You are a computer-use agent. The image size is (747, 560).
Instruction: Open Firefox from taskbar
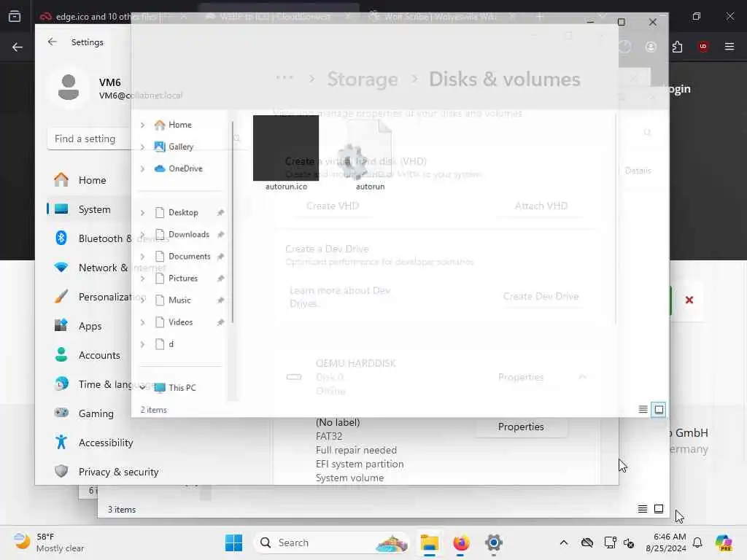point(461,542)
